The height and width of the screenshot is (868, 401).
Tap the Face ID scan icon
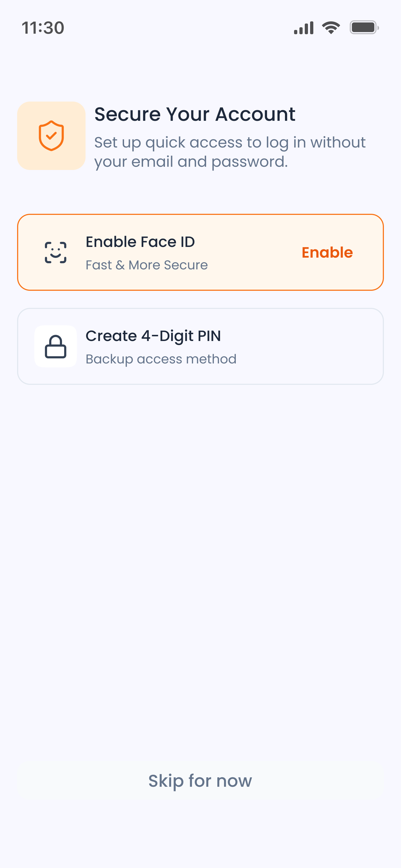click(x=56, y=252)
